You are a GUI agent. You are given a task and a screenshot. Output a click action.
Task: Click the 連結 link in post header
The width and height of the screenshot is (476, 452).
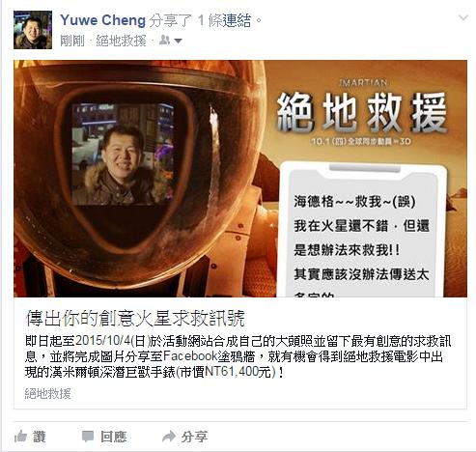(x=237, y=20)
